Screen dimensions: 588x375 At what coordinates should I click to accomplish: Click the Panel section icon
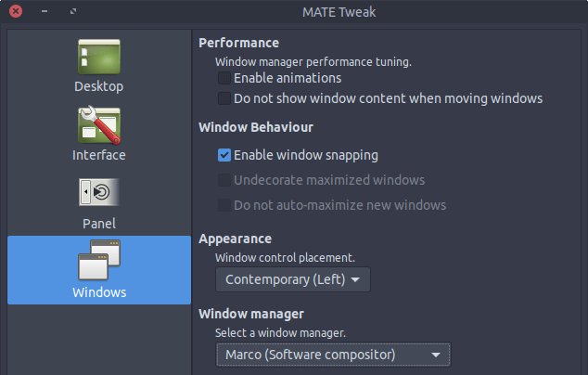pyautogui.click(x=99, y=193)
